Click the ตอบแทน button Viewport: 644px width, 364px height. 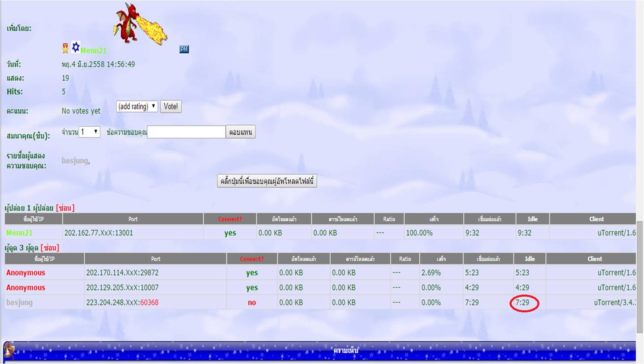241,132
